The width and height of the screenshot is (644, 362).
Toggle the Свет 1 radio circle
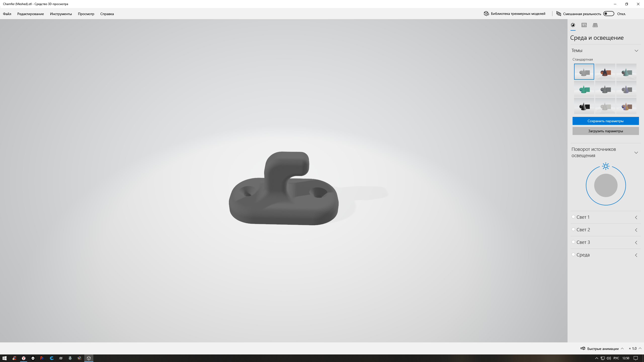[573, 217]
